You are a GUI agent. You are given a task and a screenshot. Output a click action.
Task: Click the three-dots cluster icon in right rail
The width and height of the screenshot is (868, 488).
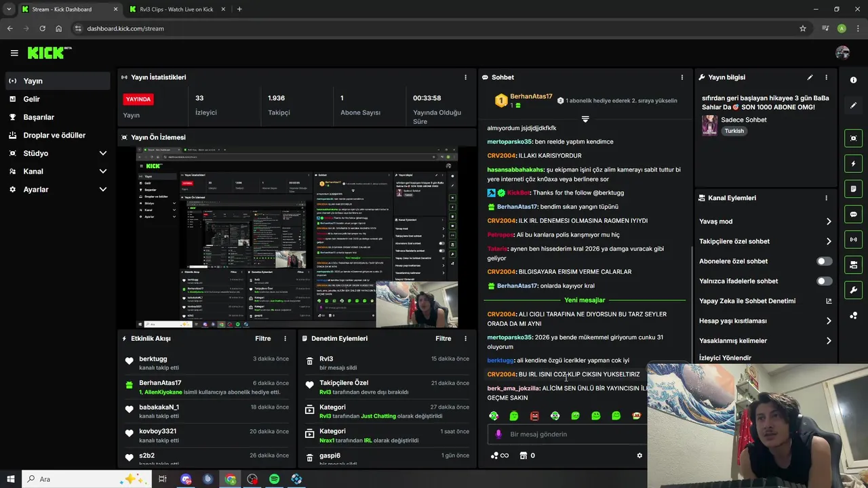pos(853,315)
